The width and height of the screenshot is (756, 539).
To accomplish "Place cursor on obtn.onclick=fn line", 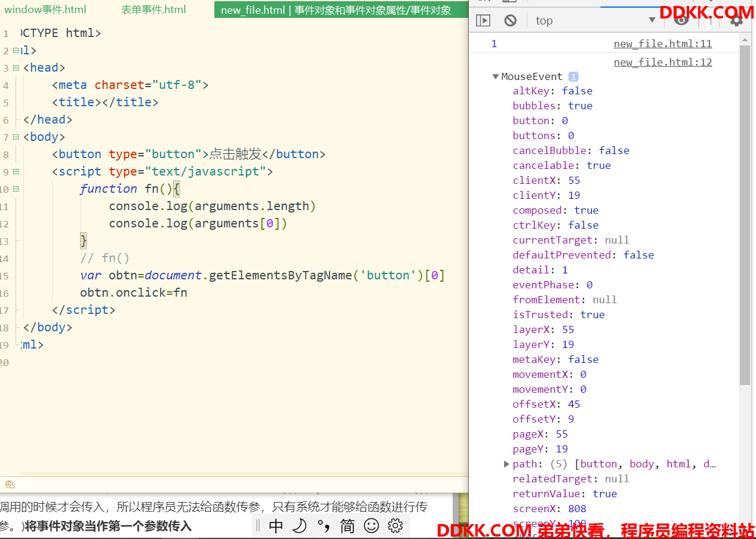I will click(x=134, y=292).
